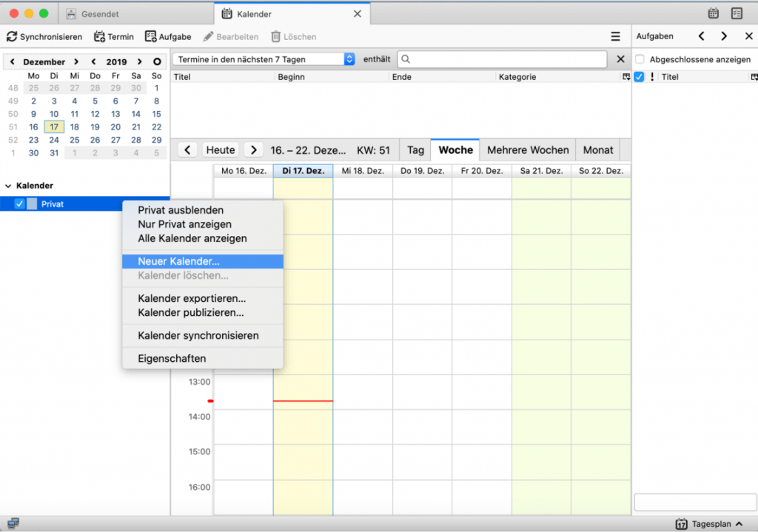Viewport: 758px width, 532px height.
Task: Expand the Tagesplan panel
Action: [739, 524]
